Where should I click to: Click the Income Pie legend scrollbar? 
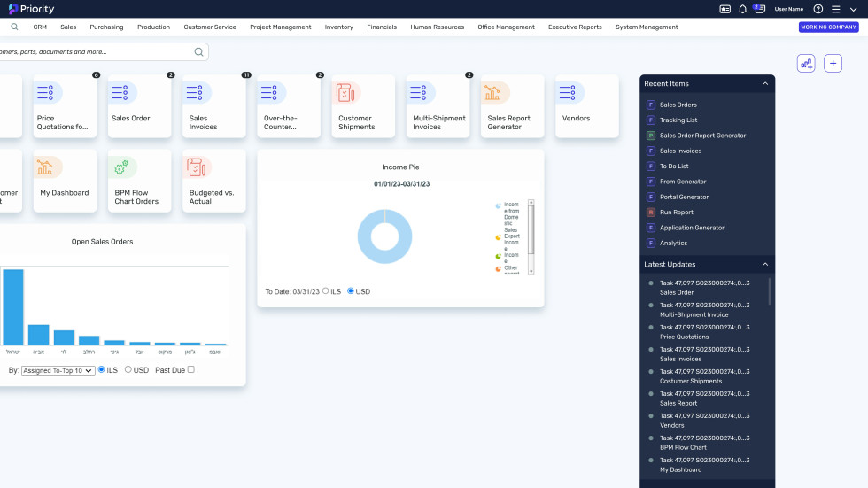531,237
